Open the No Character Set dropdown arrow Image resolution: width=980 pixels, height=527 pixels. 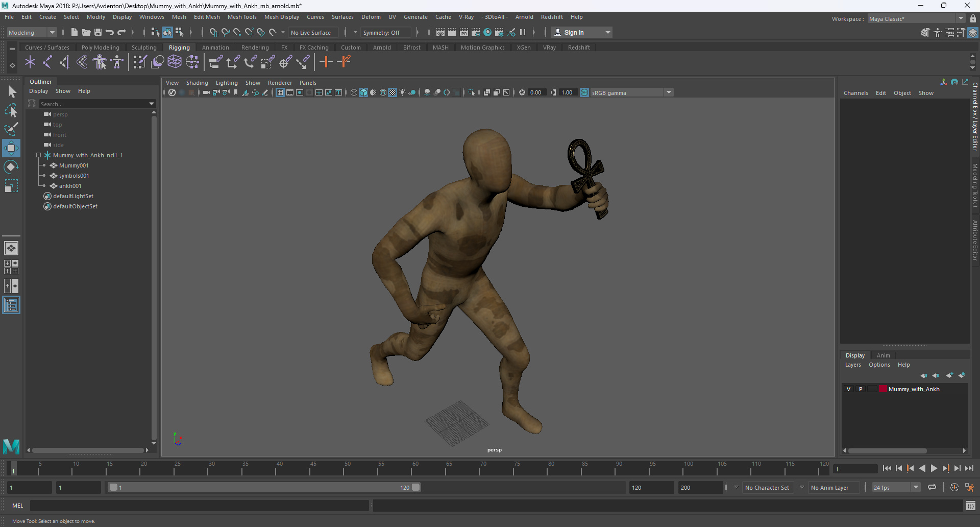coord(736,487)
